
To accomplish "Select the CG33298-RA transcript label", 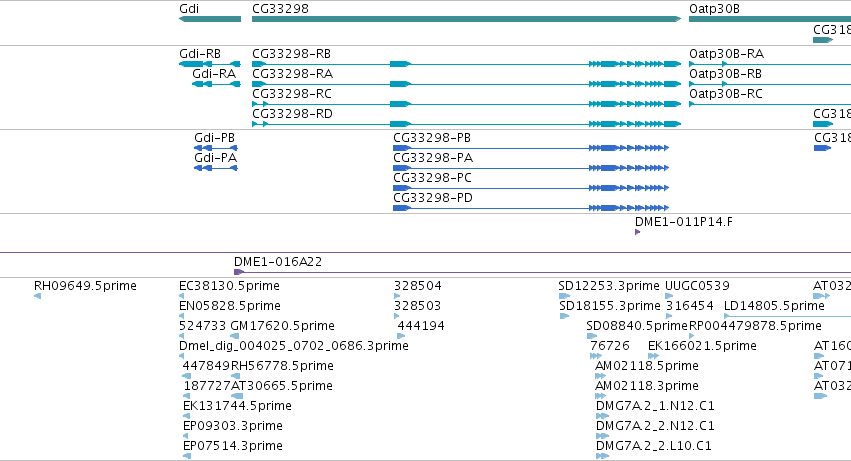I will [293, 74].
